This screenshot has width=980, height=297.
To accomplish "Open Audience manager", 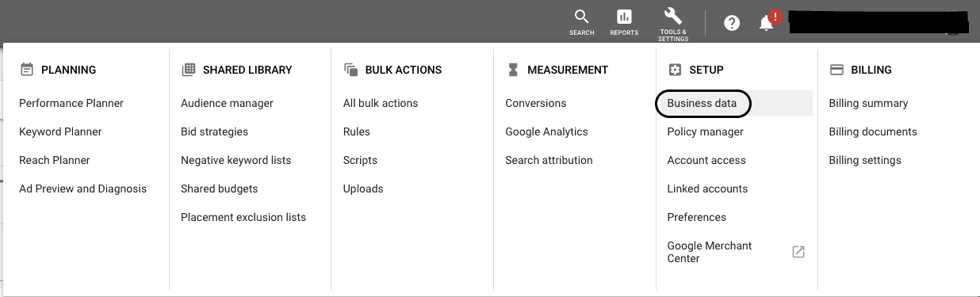I will tap(227, 103).
